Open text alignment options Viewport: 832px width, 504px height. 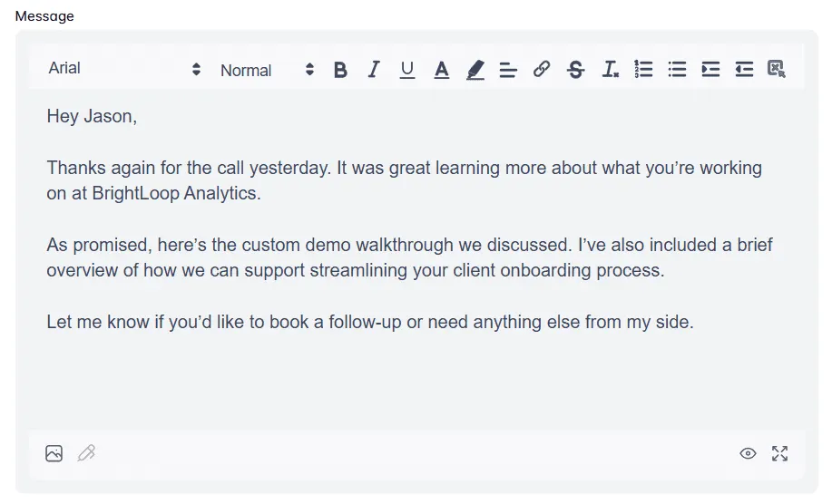point(508,70)
